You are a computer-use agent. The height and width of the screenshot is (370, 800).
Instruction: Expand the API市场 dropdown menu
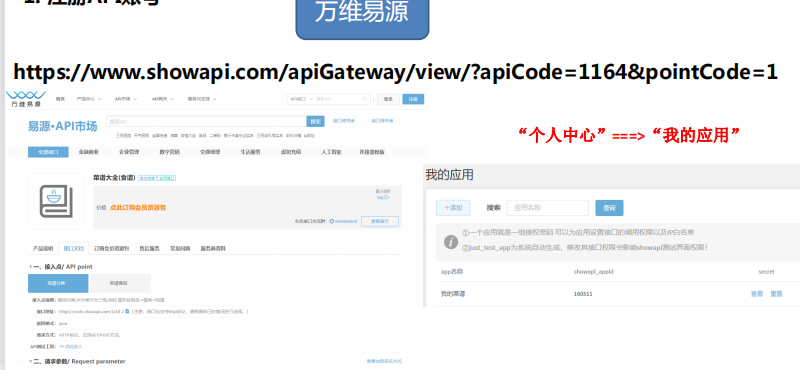coord(126,99)
